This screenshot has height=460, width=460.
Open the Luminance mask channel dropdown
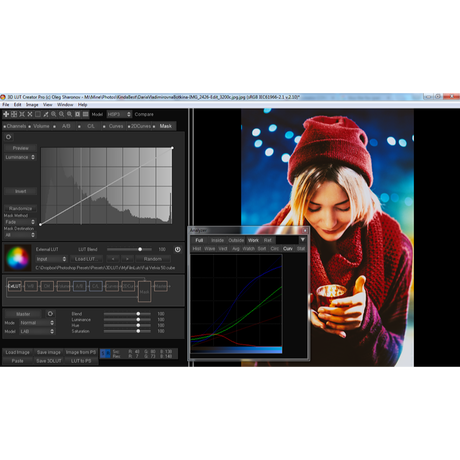pyautogui.click(x=20, y=157)
